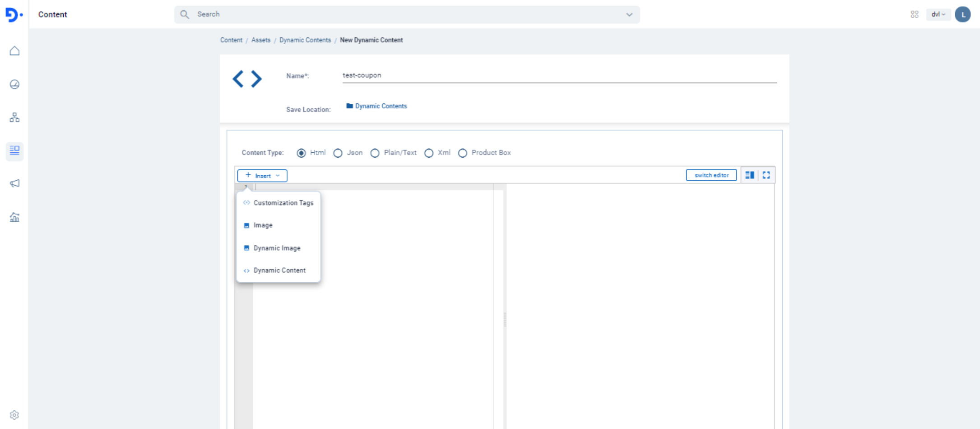Click the switch editor button
This screenshot has width=980, height=429.
pyautogui.click(x=711, y=175)
